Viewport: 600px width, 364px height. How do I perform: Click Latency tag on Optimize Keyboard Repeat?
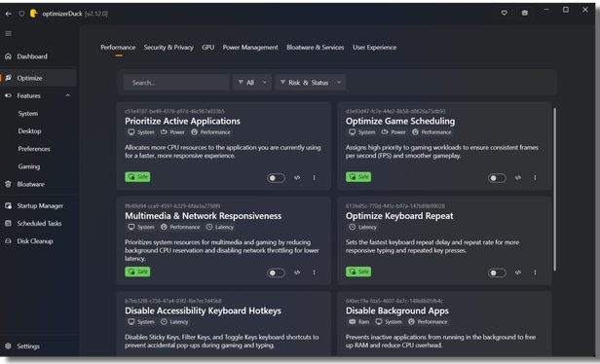(362, 227)
